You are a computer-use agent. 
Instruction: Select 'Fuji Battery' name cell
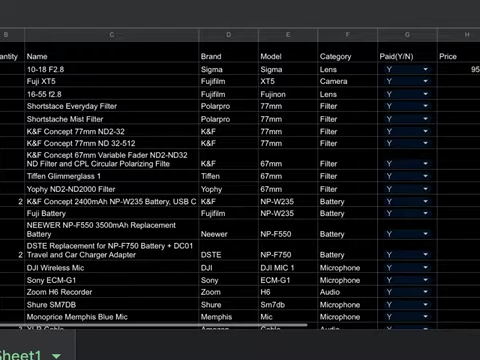112,213
